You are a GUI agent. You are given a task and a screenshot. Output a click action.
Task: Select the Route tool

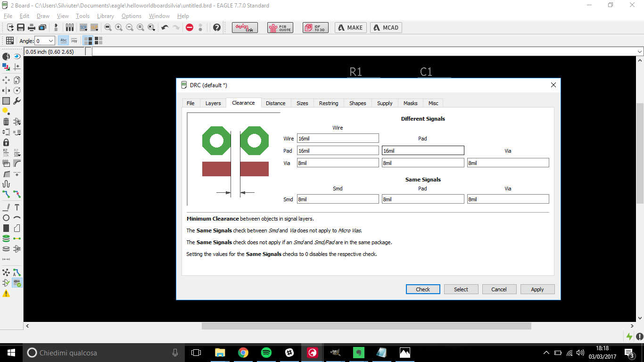(6, 194)
